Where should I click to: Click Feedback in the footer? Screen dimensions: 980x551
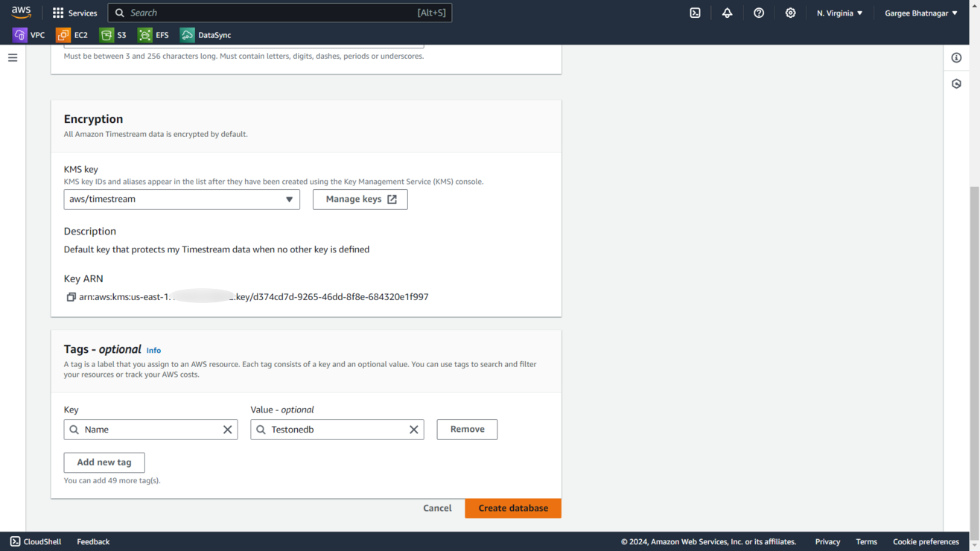(93, 541)
